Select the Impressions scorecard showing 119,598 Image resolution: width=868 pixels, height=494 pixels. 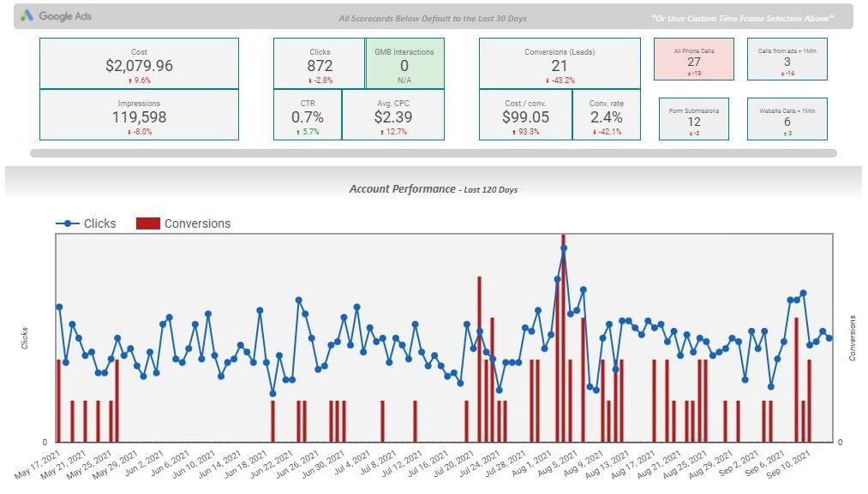139,115
